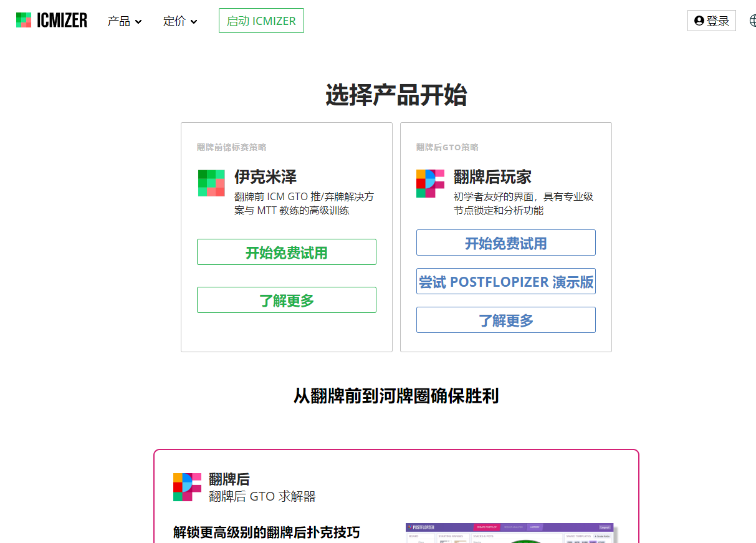Open the 定价 dropdown menu
Image resolution: width=756 pixels, height=543 pixels.
180,21
